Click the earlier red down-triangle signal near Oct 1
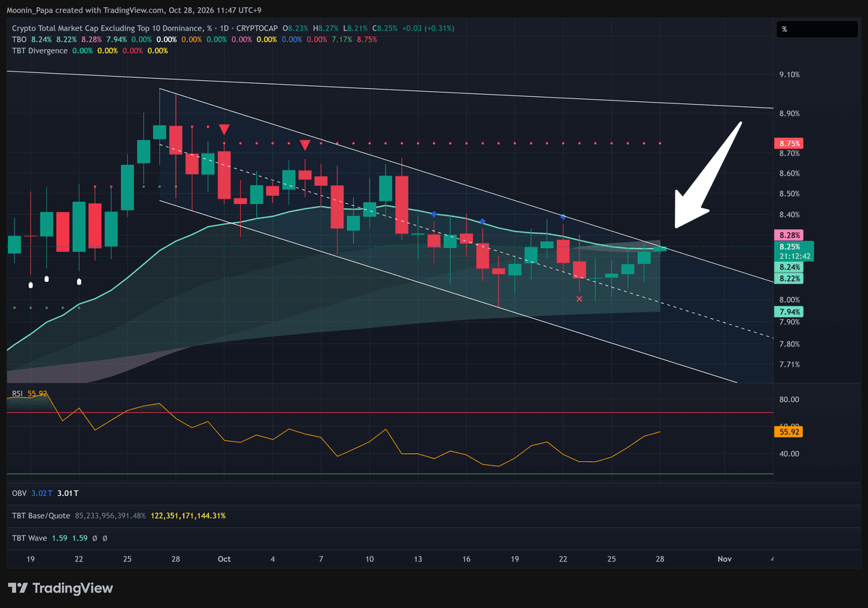868x608 pixels. 224,129
